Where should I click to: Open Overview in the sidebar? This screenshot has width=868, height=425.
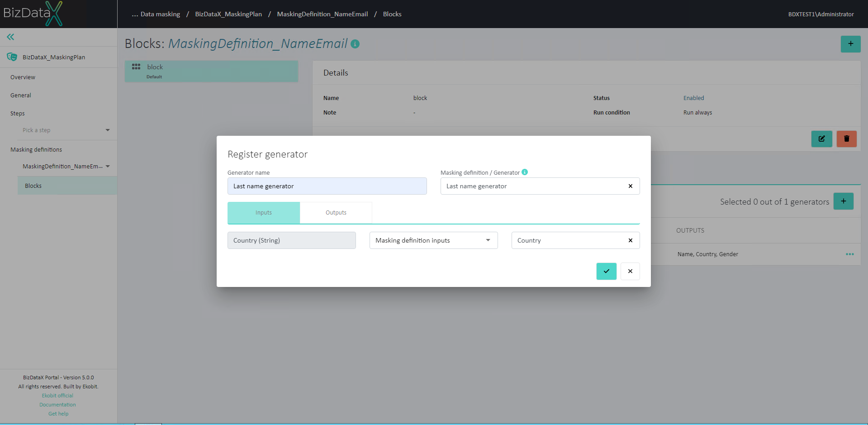click(23, 77)
